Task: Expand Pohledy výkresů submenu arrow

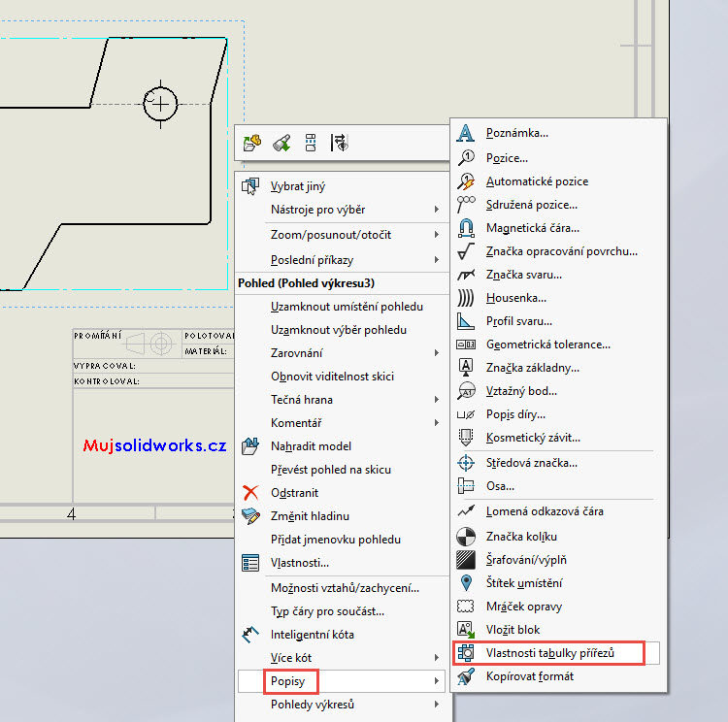Action: [437, 704]
